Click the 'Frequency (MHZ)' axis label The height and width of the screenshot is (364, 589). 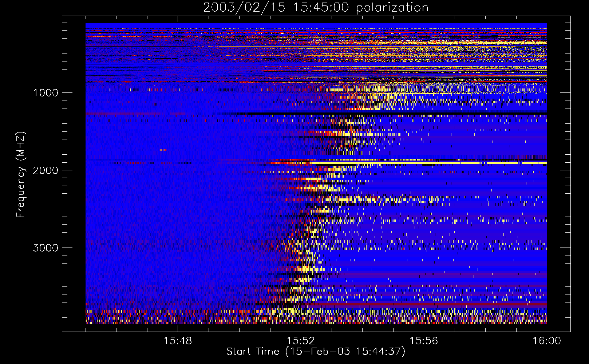point(21,175)
